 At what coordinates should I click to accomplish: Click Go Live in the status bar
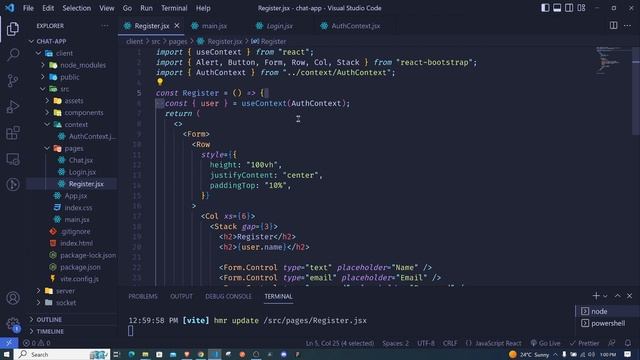(545, 343)
